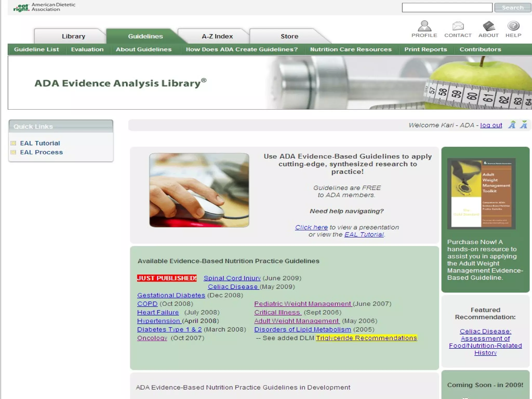Click inside the search text field

[x=447, y=8]
